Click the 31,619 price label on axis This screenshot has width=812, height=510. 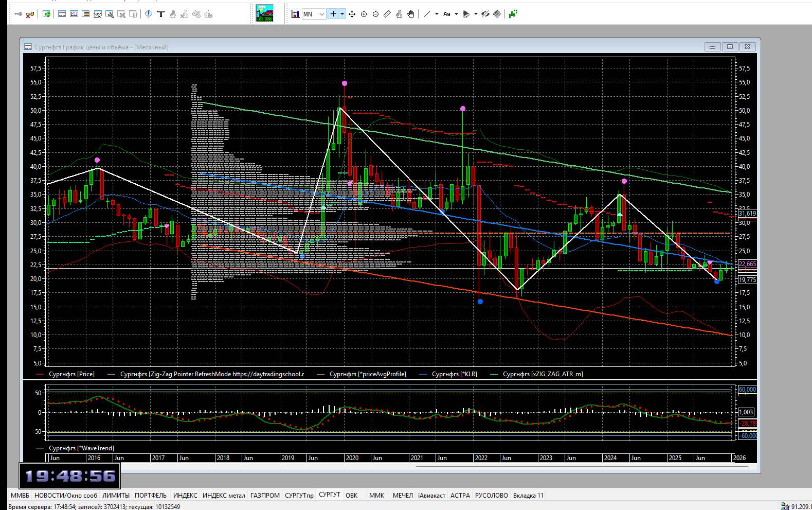[747, 214]
